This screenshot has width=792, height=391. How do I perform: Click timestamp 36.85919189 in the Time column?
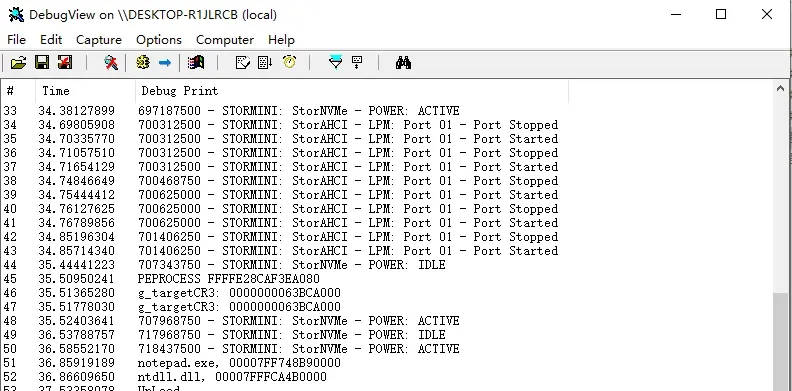(x=76, y=363)
